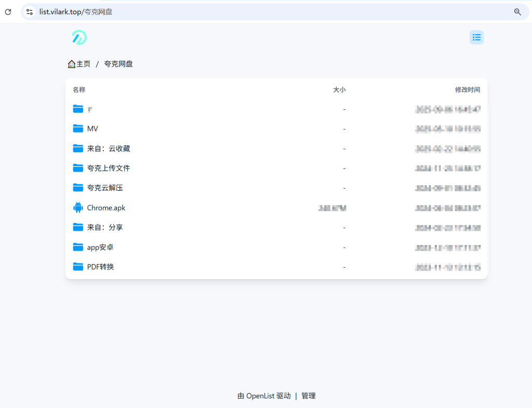Open the 来自：云收藏 folder
Image resolution: width=532 pixels, height=408 pixels.
click(109, 148)
